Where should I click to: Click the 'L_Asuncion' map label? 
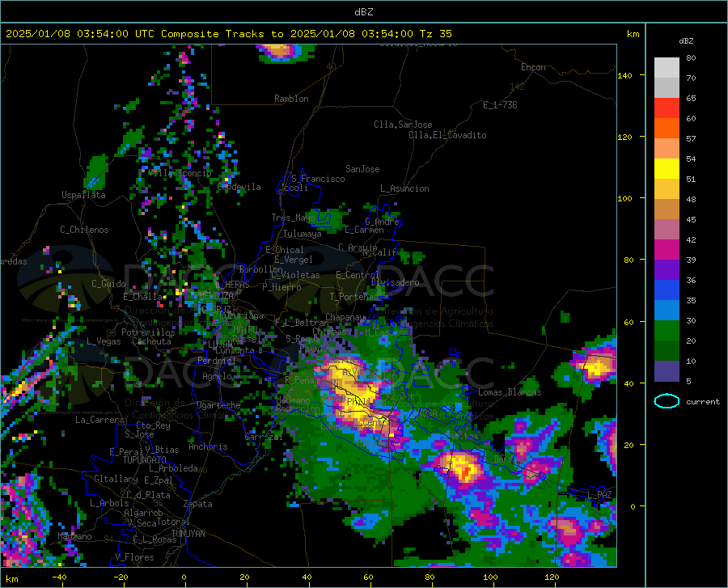404,188
